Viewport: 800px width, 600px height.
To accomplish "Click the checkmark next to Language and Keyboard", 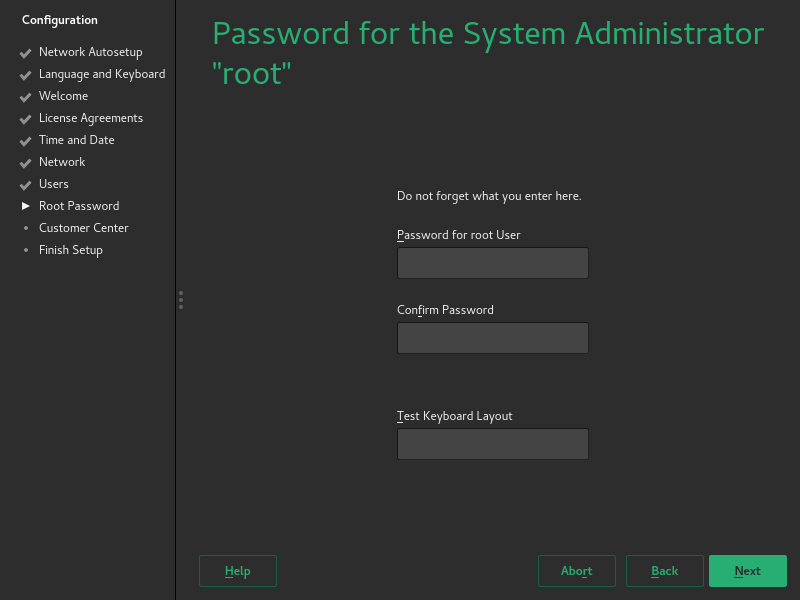I will (x=25, y=74).
